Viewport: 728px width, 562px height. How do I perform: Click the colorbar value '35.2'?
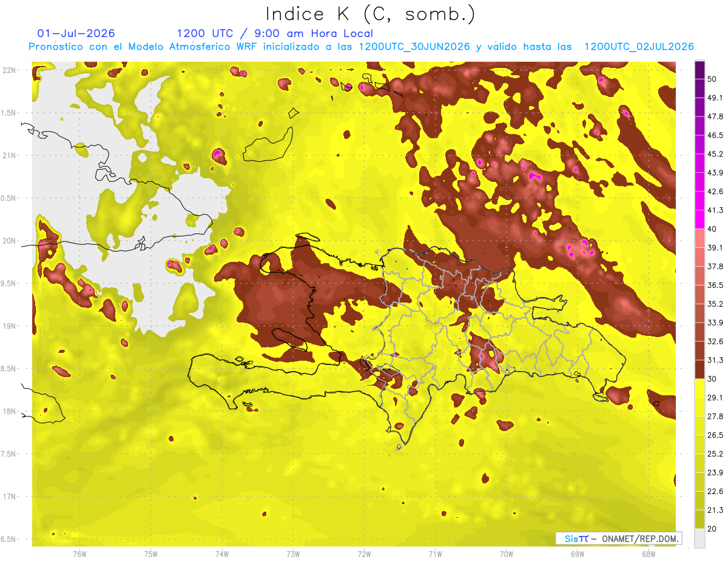715,304
